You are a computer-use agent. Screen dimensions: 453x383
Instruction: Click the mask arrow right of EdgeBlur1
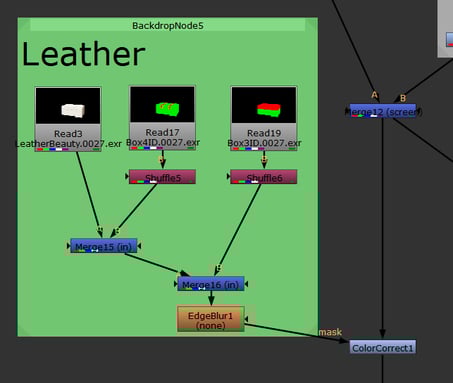(246, 319)
